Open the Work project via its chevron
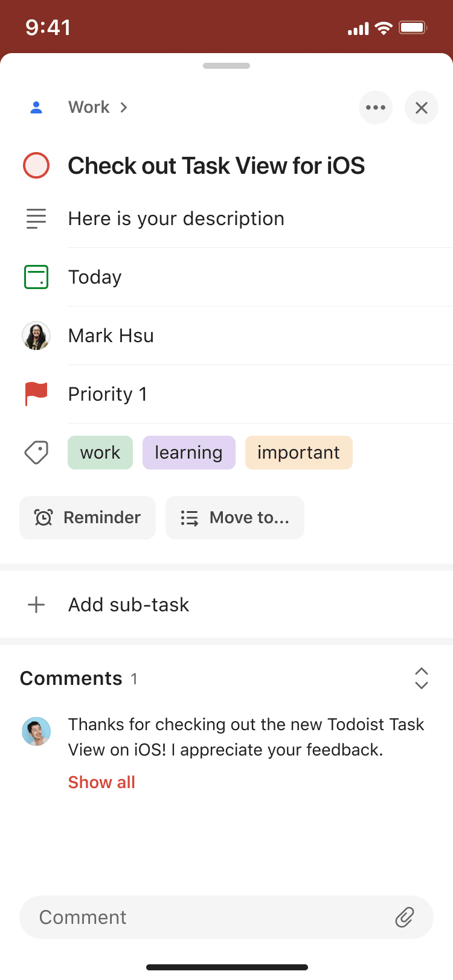453x980 pixels. [x=124, y=107]
